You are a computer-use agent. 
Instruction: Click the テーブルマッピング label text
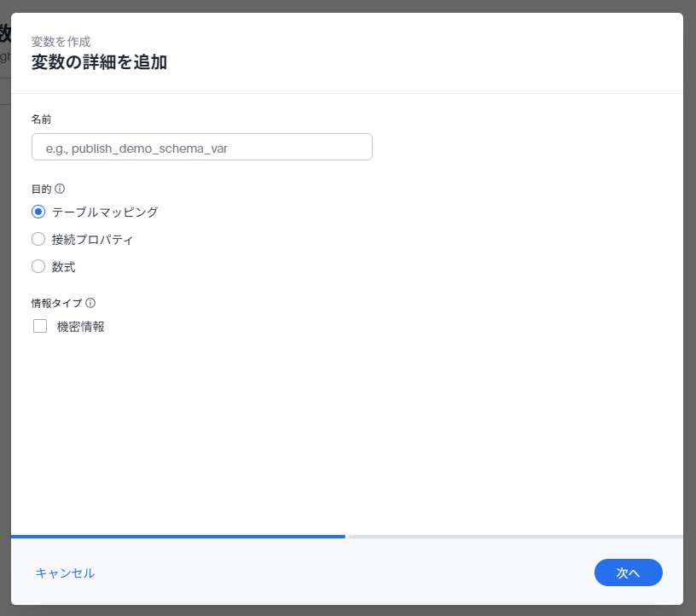[105, 212]
